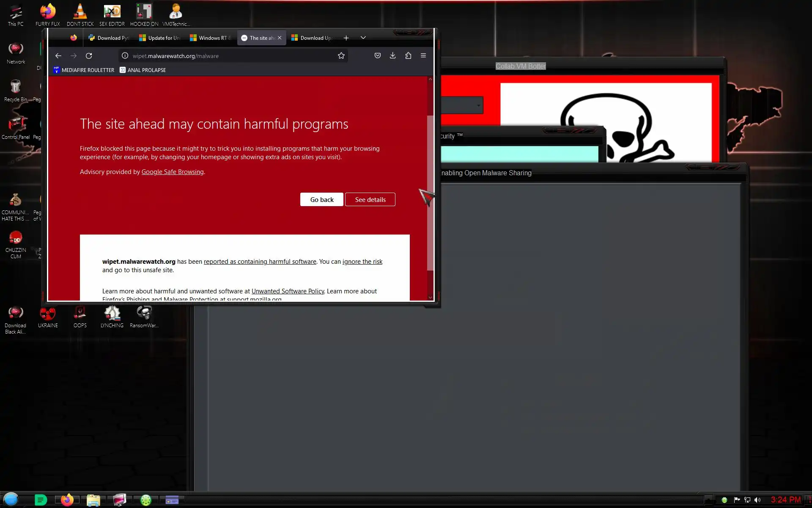
Task: Open a new tab with plus icon
Action: click(x=346, y=38)
